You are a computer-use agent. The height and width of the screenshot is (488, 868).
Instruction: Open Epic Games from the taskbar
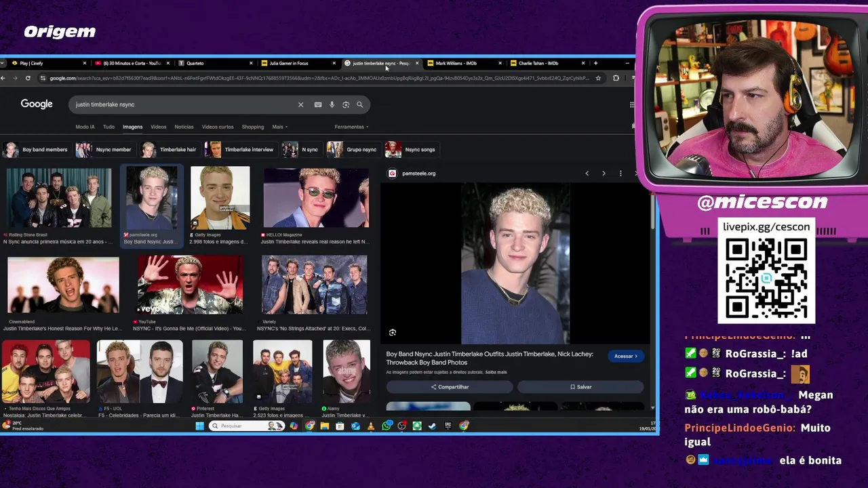(448, 426)
